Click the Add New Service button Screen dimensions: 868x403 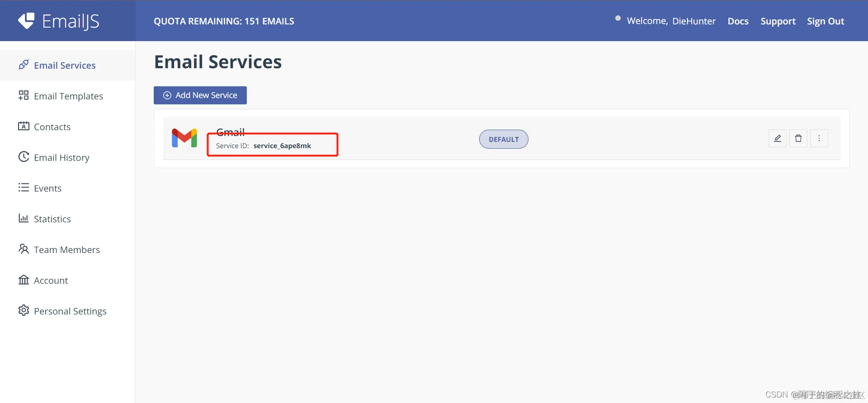(x=200, y=95)
